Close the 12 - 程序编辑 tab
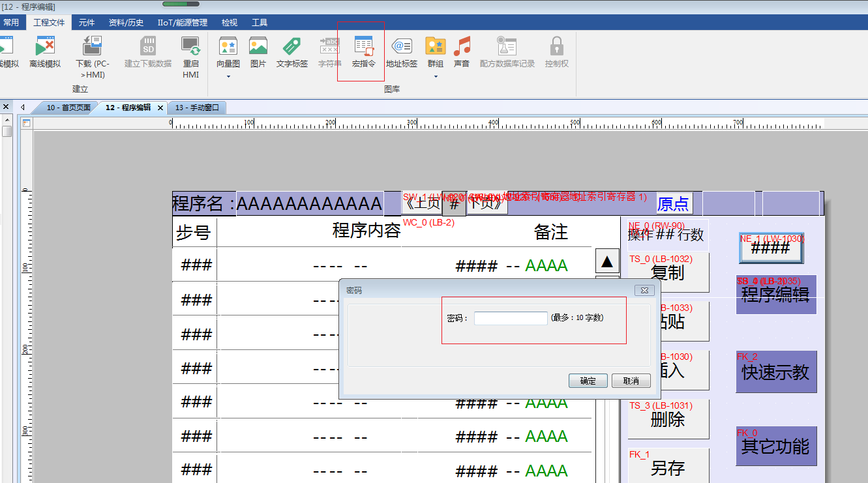 [x=160, y=108]
